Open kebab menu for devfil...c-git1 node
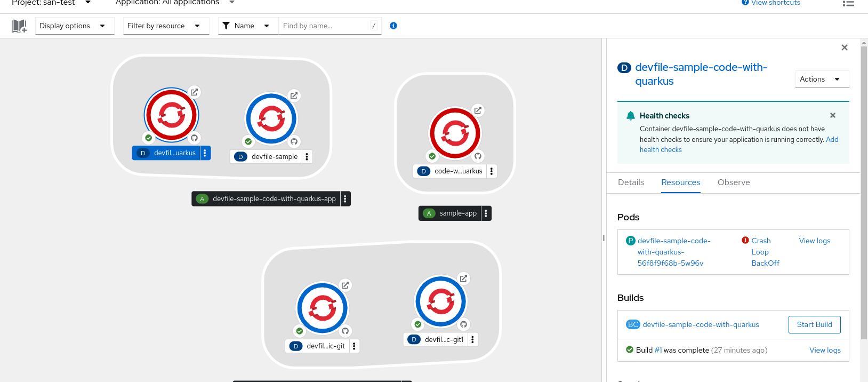The width and height of the screenshot is (868, 382). click(472, 339)
